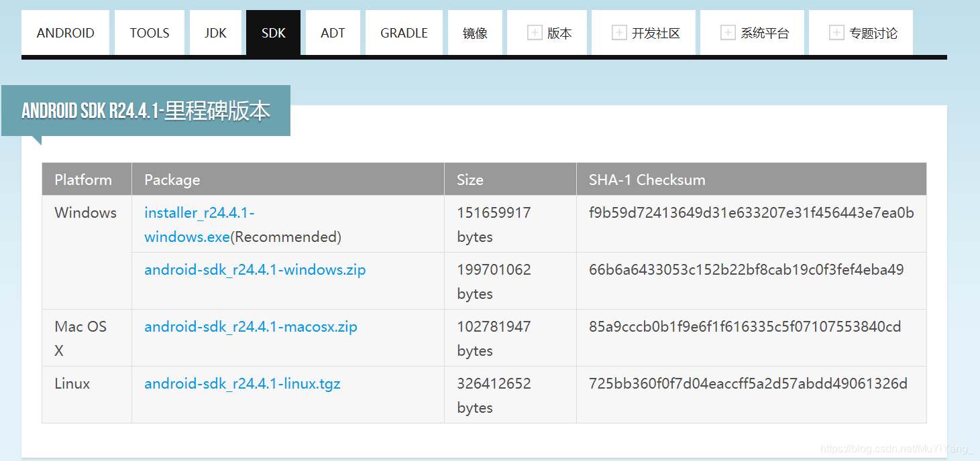Click the Platform column header
980x461 pixels.
tap(87, 180)
